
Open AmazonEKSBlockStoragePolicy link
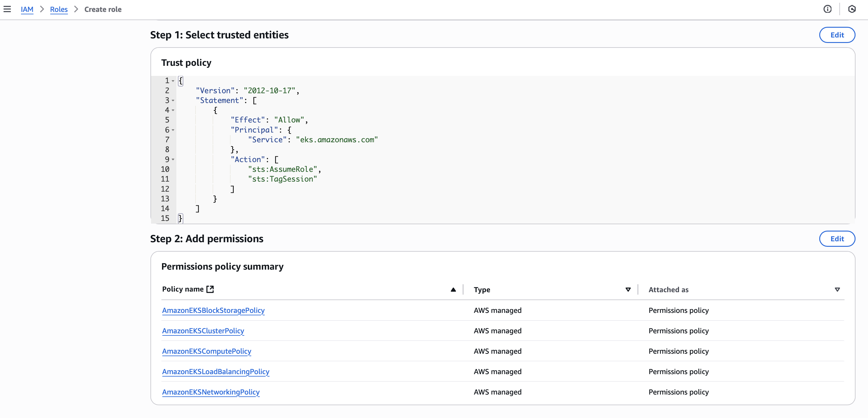tap(213, 310)
